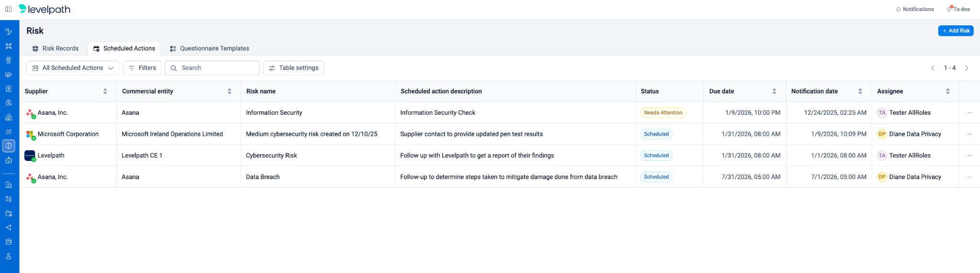The image size is (980, 273).
Task: Toggle the sidebar panel collapse button
Action: (9, 9)
